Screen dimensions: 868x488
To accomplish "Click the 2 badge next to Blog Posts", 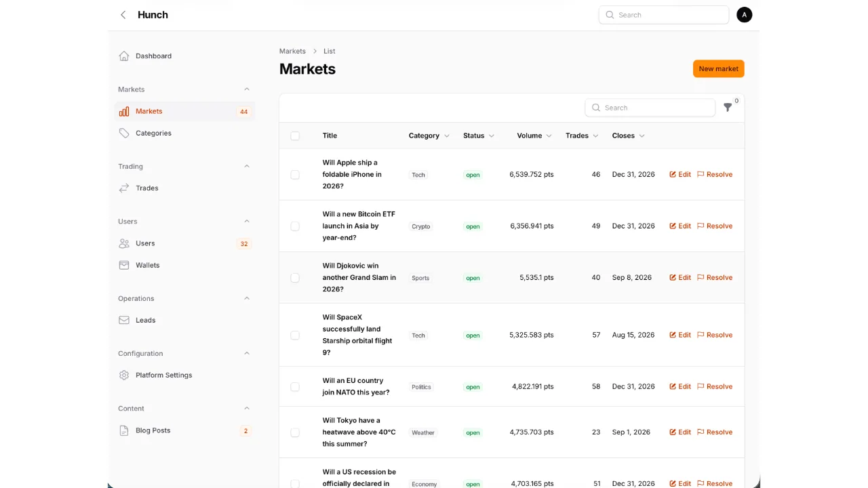I will 245,431.
